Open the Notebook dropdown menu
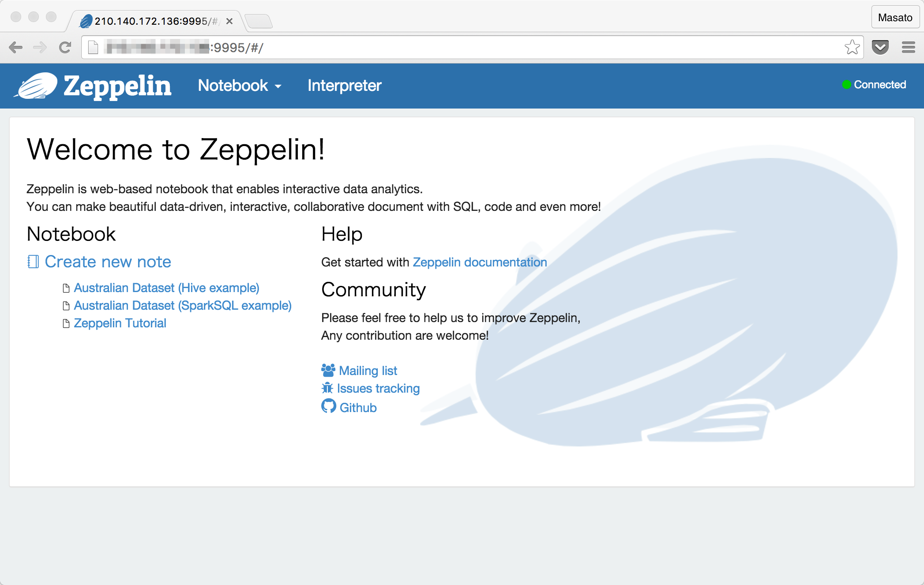924x585 pixels. point(240,86)
